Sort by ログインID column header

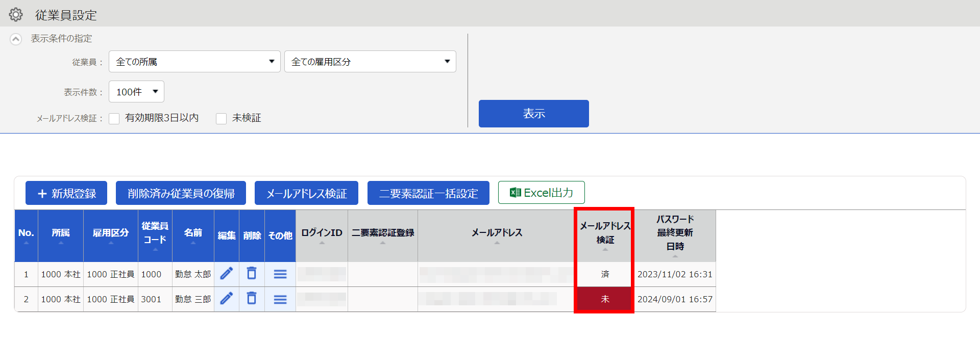[x=322, y=235]
